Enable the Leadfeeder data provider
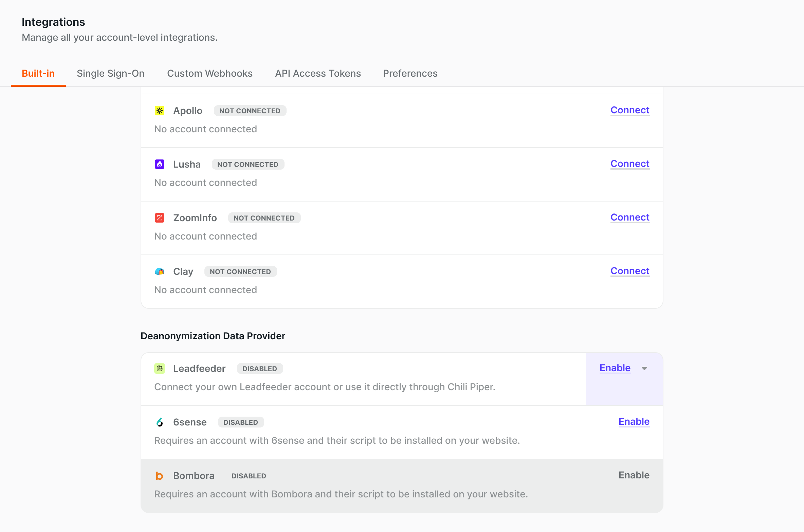Screen dimensions: 804x532 [x=615, y=368]
